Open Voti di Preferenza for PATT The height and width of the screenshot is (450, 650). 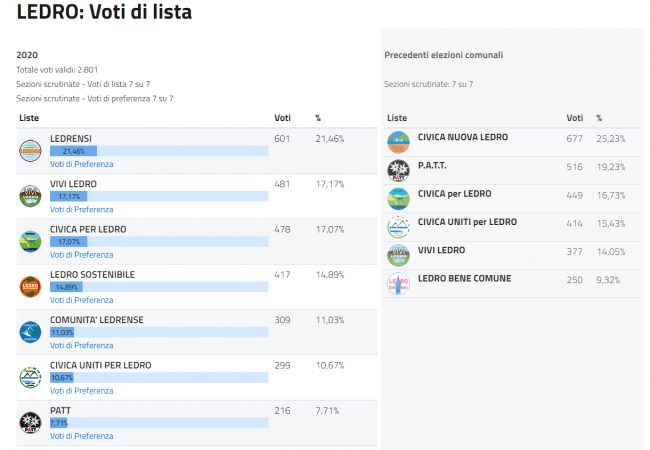point(82,436)
